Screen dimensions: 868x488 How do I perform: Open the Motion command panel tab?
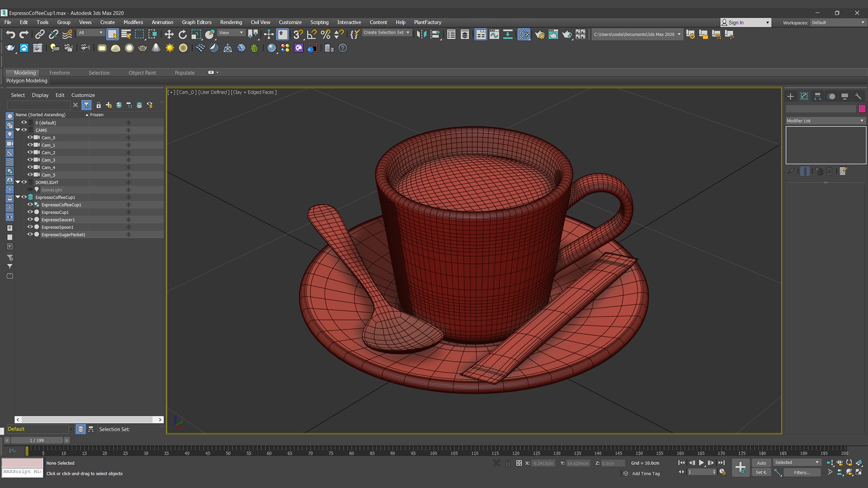[831, 96]
